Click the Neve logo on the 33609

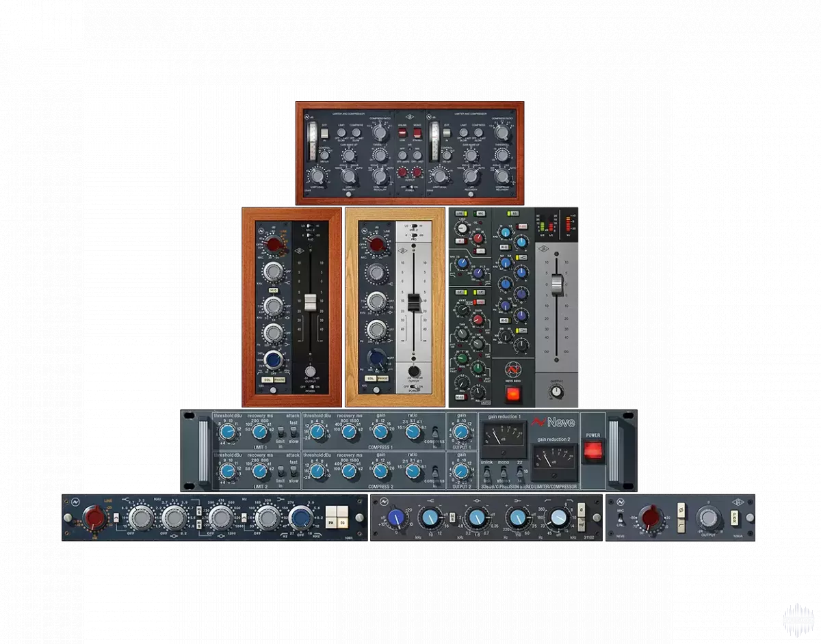pyautogui.click(x=554, y=422)
